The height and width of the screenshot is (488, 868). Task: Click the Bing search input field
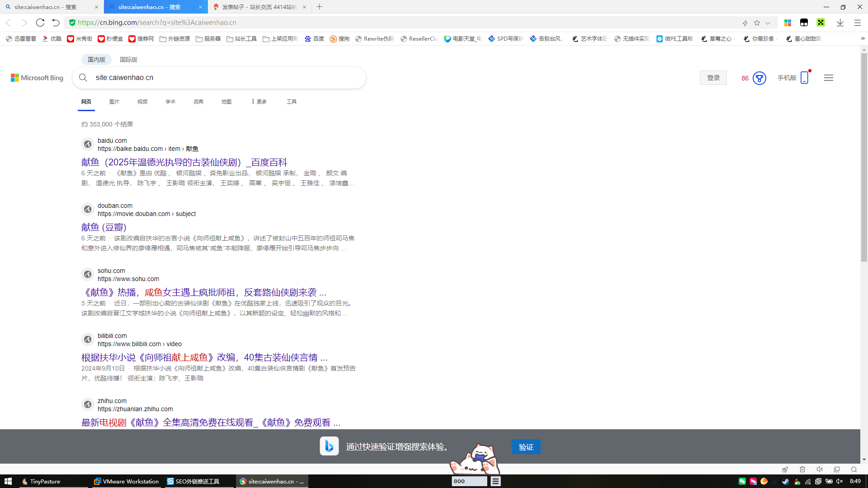point(226,78)
